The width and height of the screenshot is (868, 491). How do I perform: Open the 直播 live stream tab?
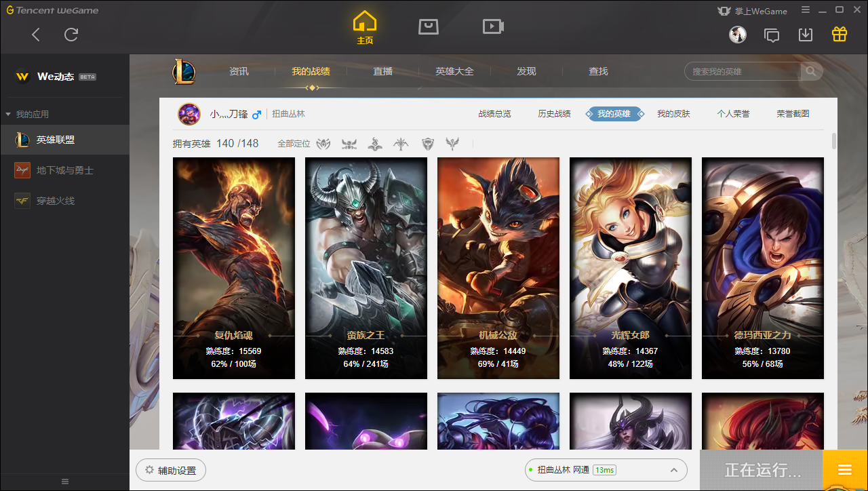click(x=382, y=71)
